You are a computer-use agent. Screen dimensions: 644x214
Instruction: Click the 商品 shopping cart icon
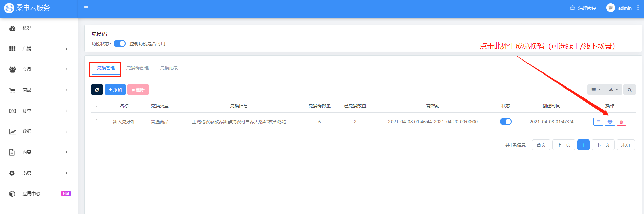12,90
